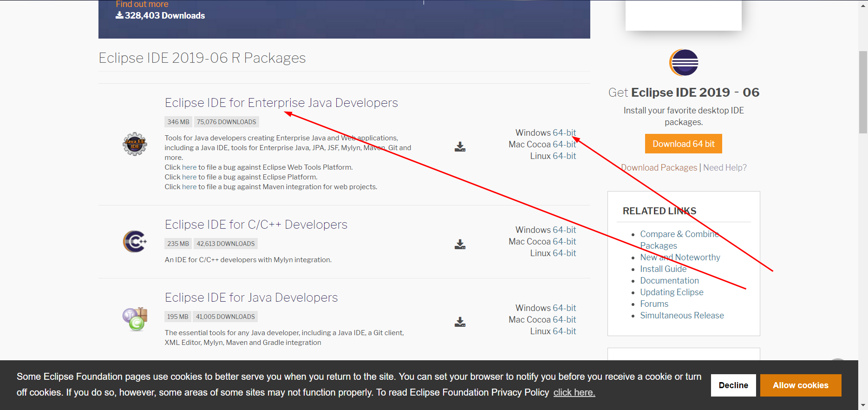Click the download icon beside 328,403 Downloads
The image size is (868, 410).
119,15
